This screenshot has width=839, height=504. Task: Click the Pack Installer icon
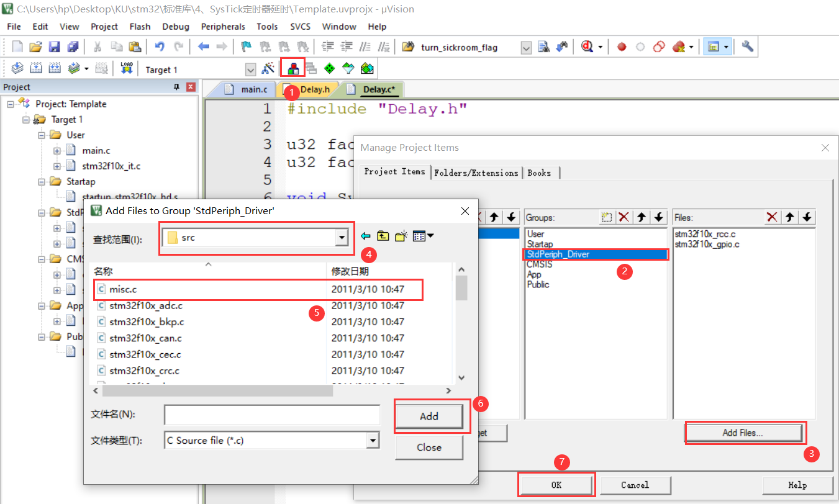click(x=366, y=69)
